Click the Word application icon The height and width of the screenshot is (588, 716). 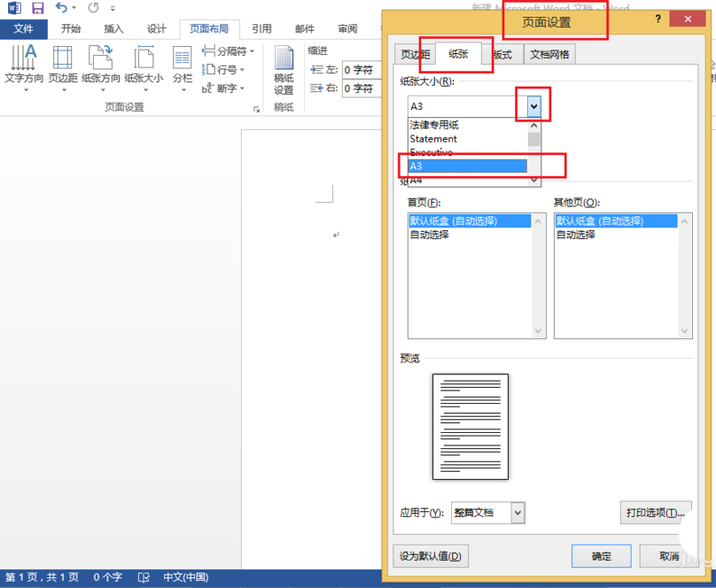click(14, 8)
